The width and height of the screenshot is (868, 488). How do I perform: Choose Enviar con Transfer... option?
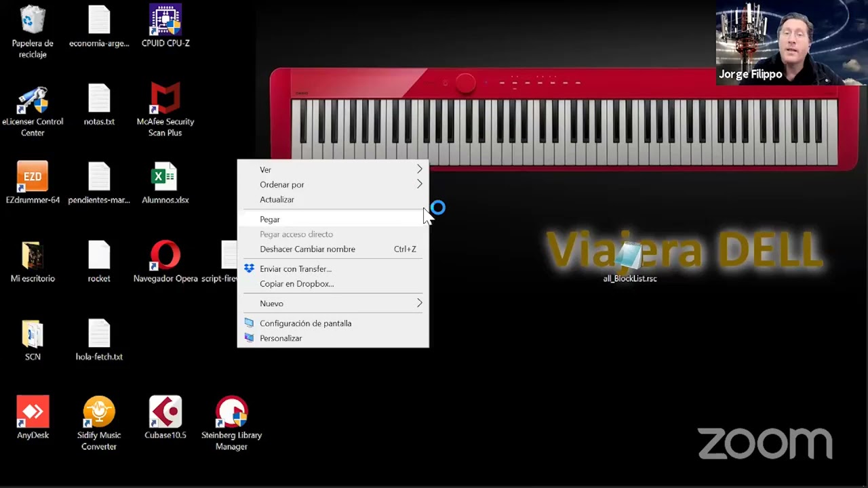pyautogui.click(x=333, y=268)
